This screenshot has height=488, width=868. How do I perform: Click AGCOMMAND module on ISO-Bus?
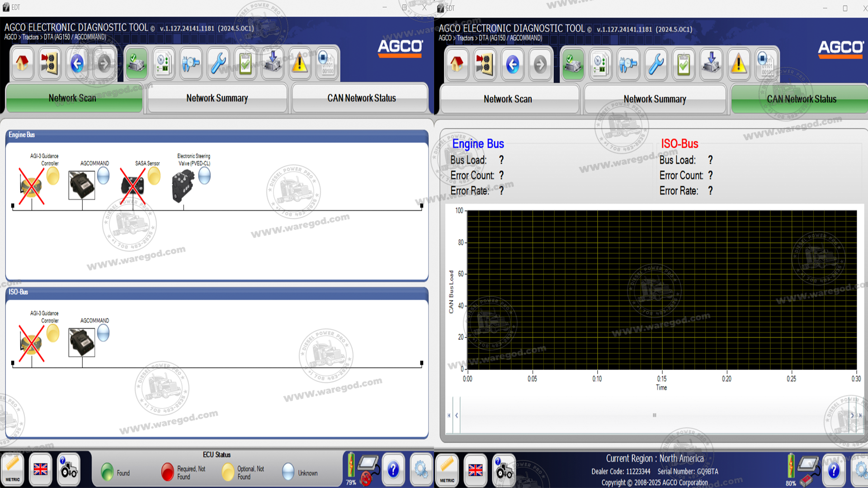pos(82,342)
